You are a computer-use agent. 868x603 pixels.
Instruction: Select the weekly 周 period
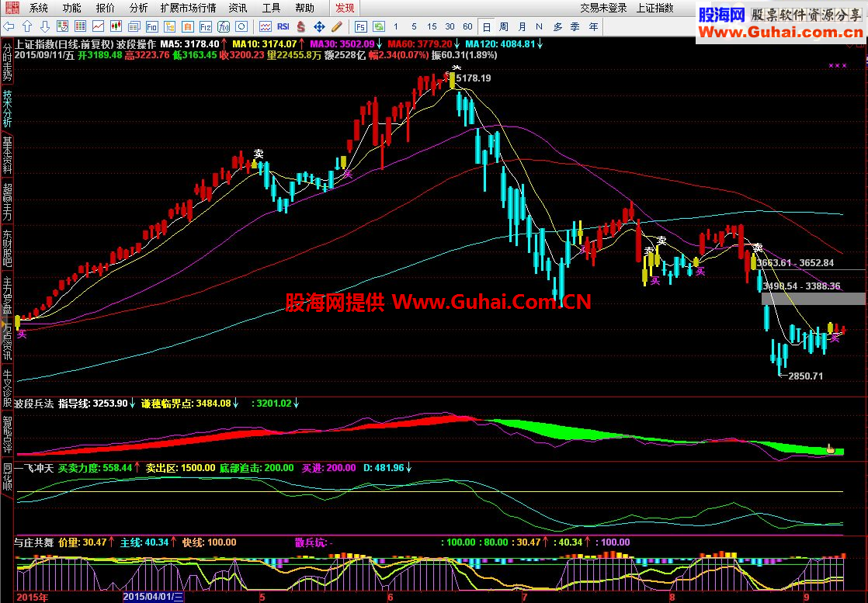(x=504, y=26)
